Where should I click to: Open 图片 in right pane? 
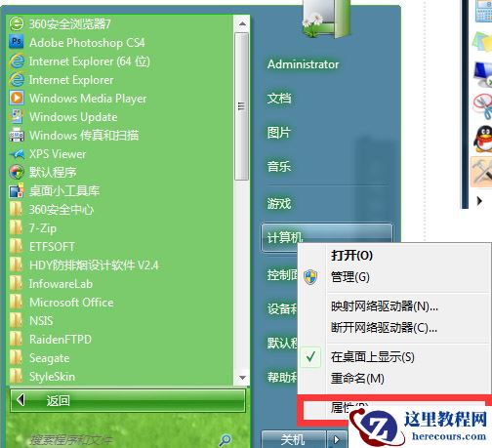[x=278, y=133]
